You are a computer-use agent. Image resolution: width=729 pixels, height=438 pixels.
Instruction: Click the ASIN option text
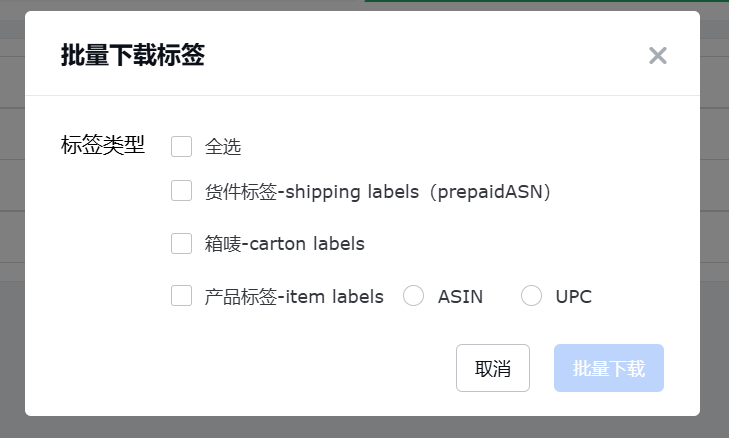(460, 296)
